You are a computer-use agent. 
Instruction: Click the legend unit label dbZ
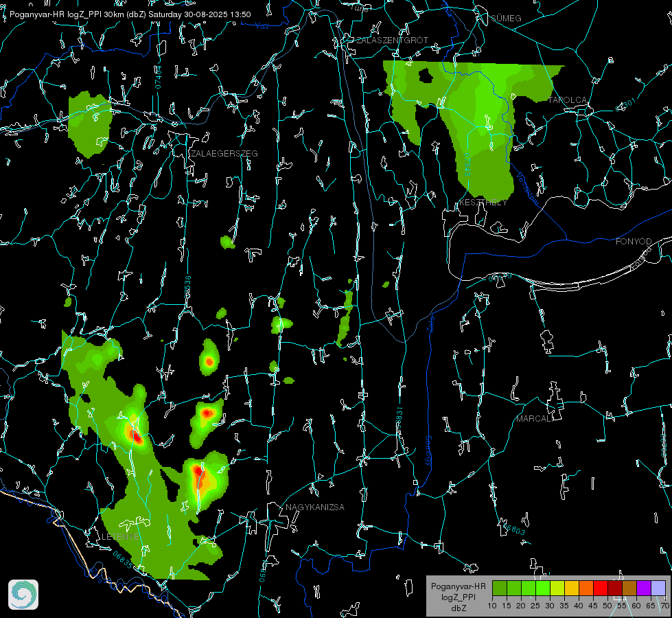(x=458, y=608)
